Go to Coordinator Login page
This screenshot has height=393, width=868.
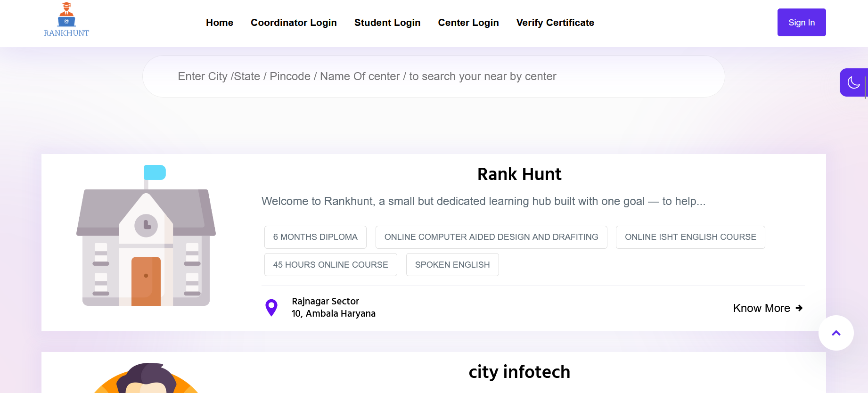click(x=294, y=23)
